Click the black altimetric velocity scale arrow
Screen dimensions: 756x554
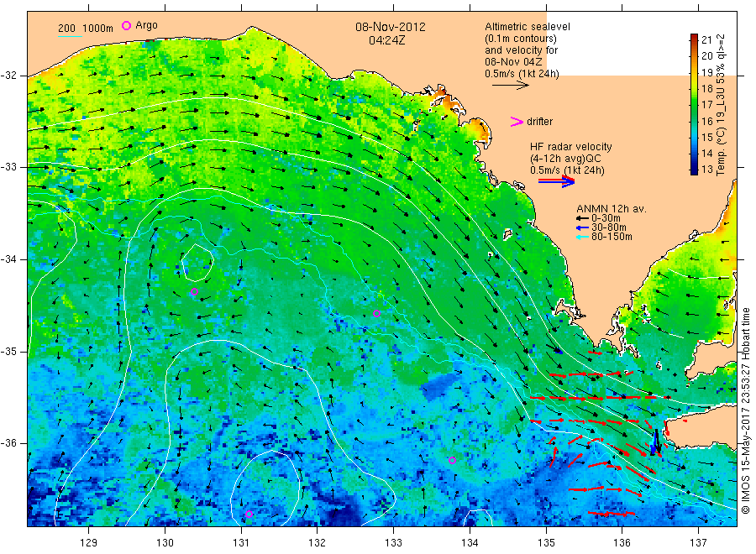pyautogui.click(x=511, y=86)
